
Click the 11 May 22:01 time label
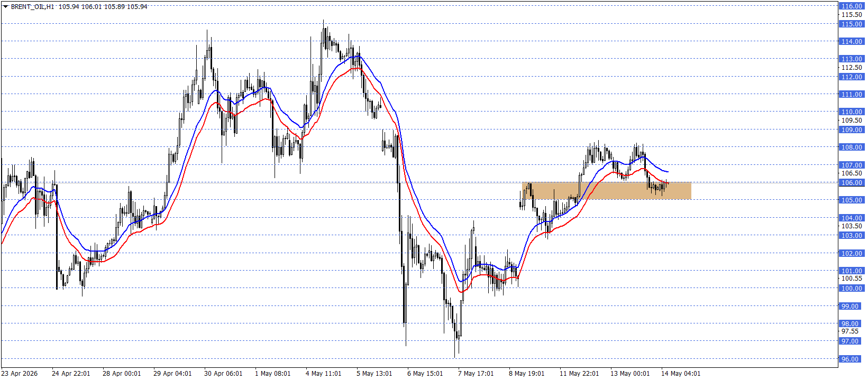pos(579,373)
